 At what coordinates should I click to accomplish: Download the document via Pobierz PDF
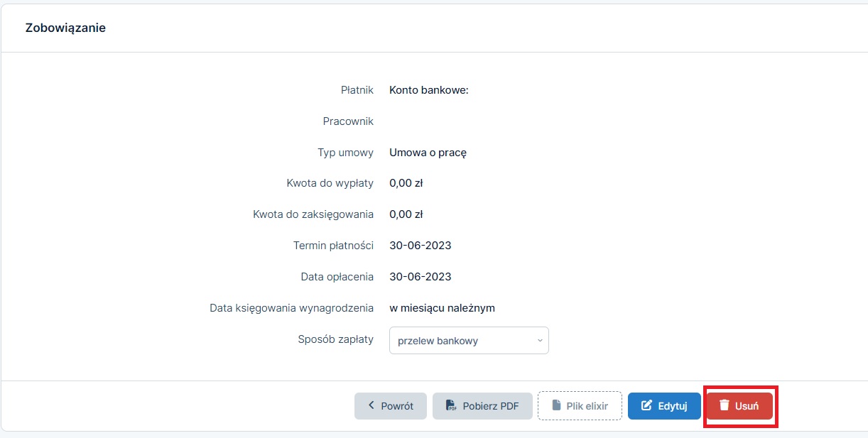tap(482, 406)
